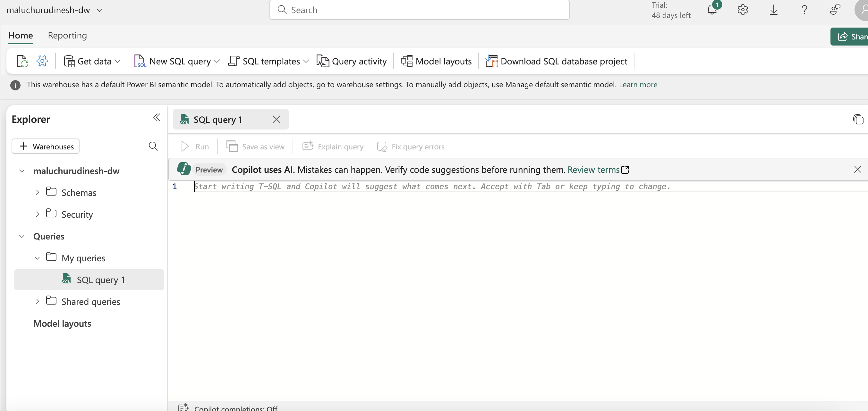Viewport: 868px width, 411px height.
Task: Dismiss the Copilot preview banner
Action: (857, 170)
